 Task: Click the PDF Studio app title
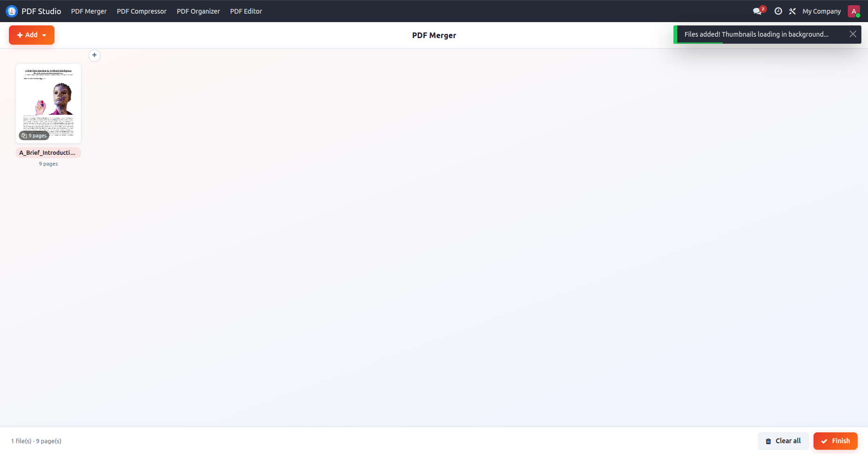pos(41,11)
